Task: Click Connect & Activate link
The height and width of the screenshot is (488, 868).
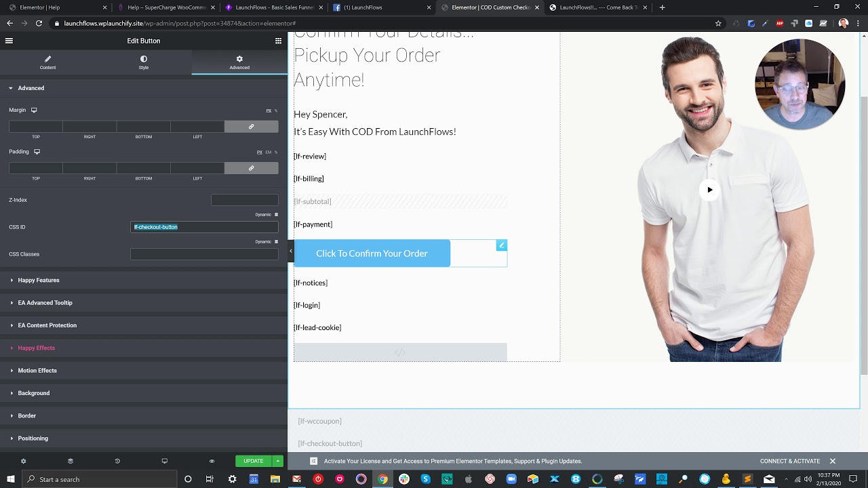Action: click(x=790, y=461)
